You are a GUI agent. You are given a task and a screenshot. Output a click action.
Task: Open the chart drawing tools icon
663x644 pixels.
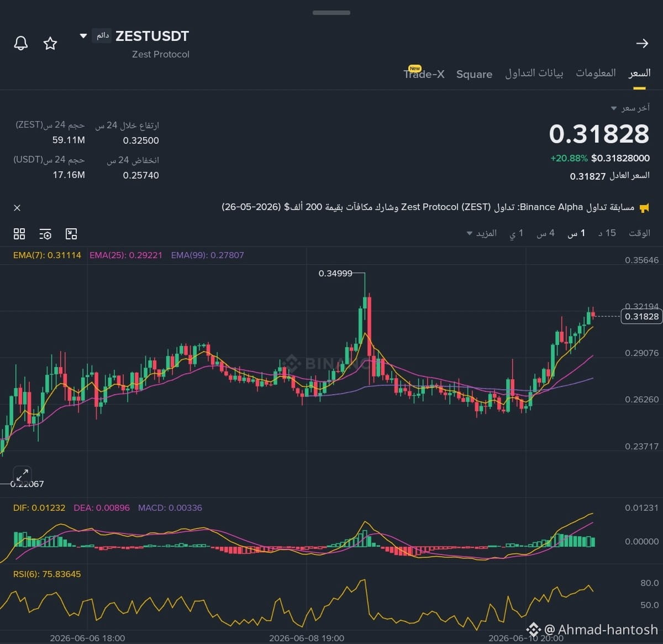[71, 234]
